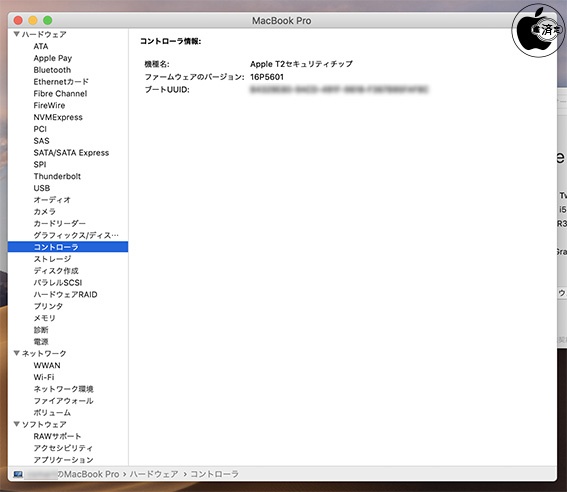Collapse the ソフトウェア section triangle

(16, 424)
